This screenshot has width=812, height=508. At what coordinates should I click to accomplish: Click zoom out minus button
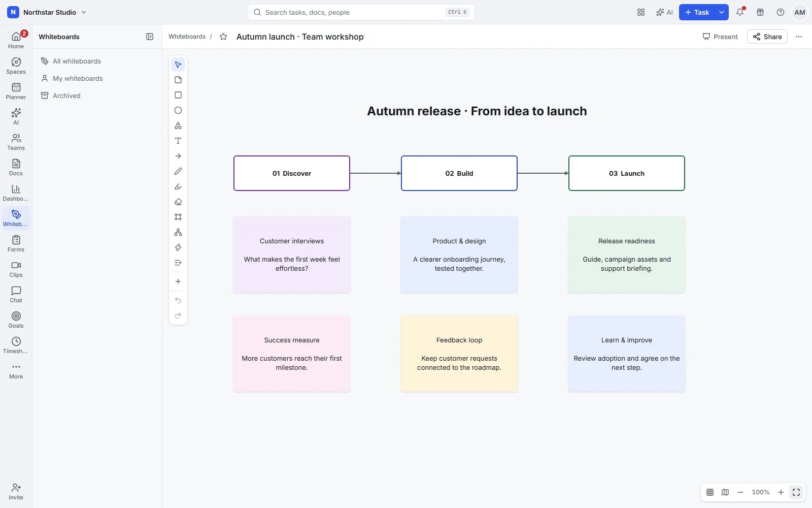tap(740, 492)
